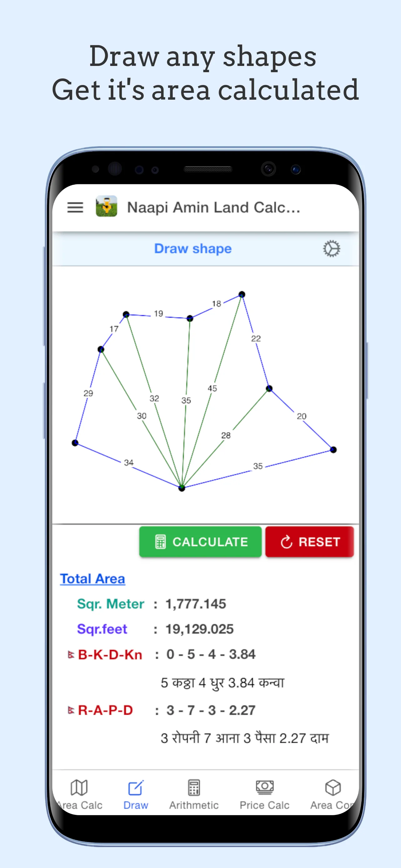Tap the side length label 19

pyautogui.click(x=159, y=314)
